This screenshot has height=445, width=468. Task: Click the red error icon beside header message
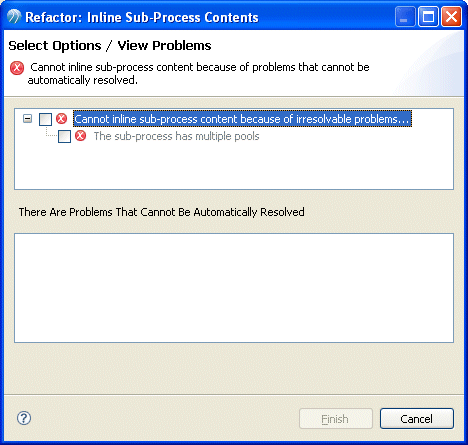17,68
